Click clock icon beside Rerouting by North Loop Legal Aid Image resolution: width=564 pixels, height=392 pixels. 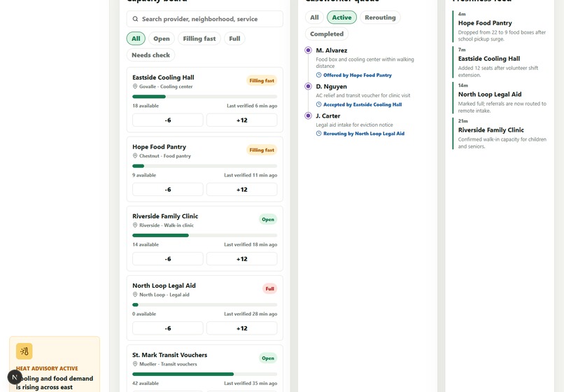318,134
